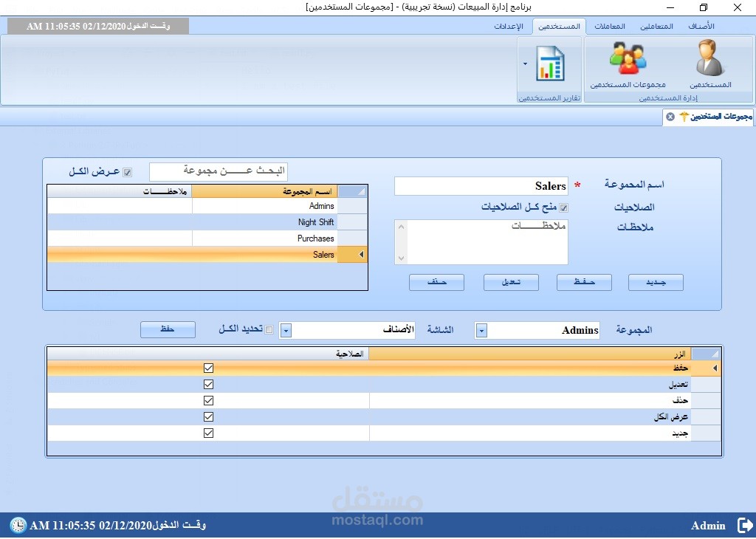Switch to the المستخدمين ribbon tab
The image size is (756, 539).
560,26
